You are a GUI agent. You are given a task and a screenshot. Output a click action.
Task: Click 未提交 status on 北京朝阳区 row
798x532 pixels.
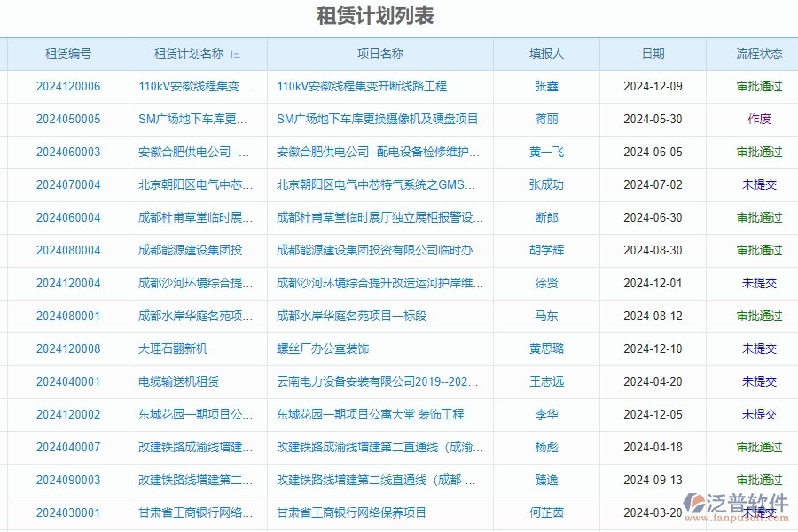point(760,184)
